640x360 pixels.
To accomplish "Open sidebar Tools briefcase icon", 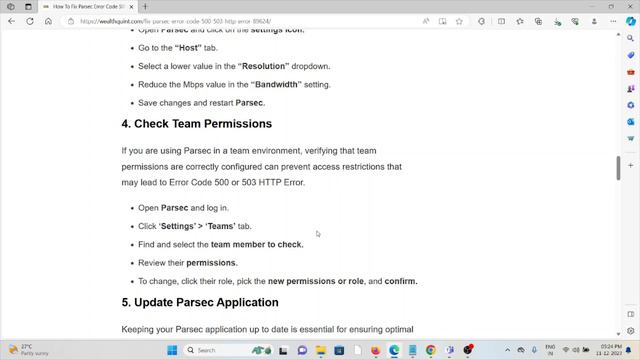I will (631, 72).
